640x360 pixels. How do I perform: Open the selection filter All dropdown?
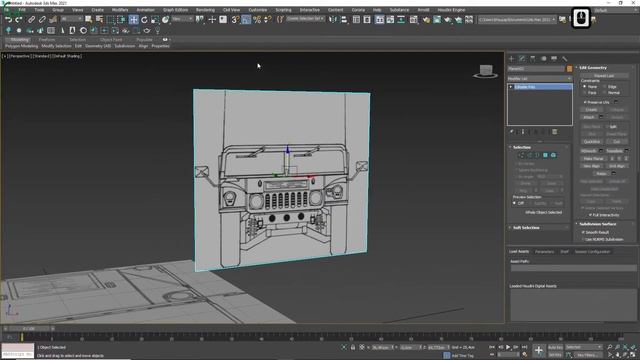[x=71, y=19]
